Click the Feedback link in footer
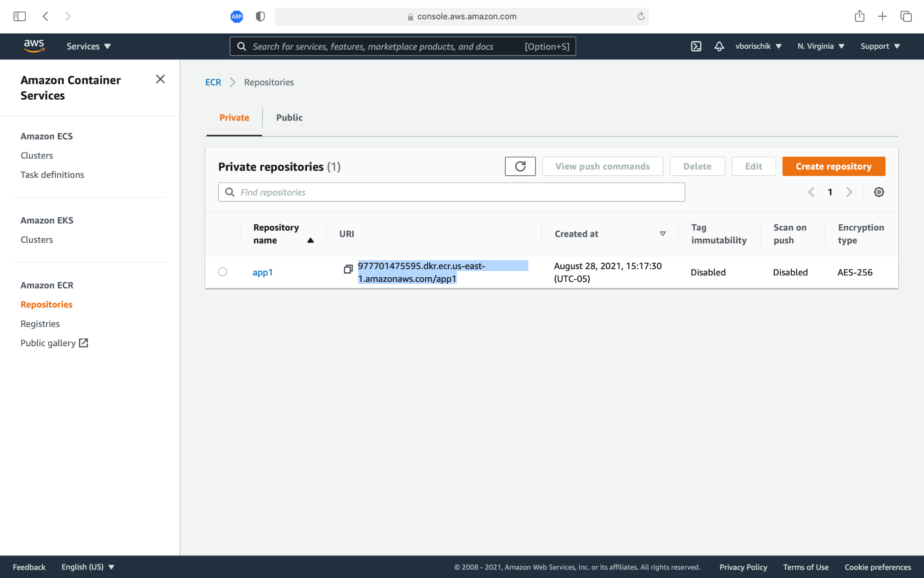The width and height of the screenshot is (924, 578). pos(29,567)
